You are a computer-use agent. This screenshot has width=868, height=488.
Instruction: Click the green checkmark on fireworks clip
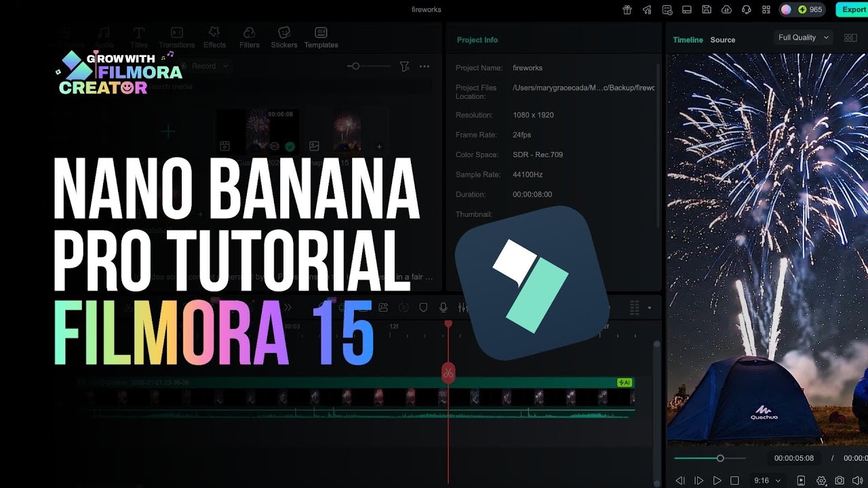pyautogui.click(x=290, y=146)
